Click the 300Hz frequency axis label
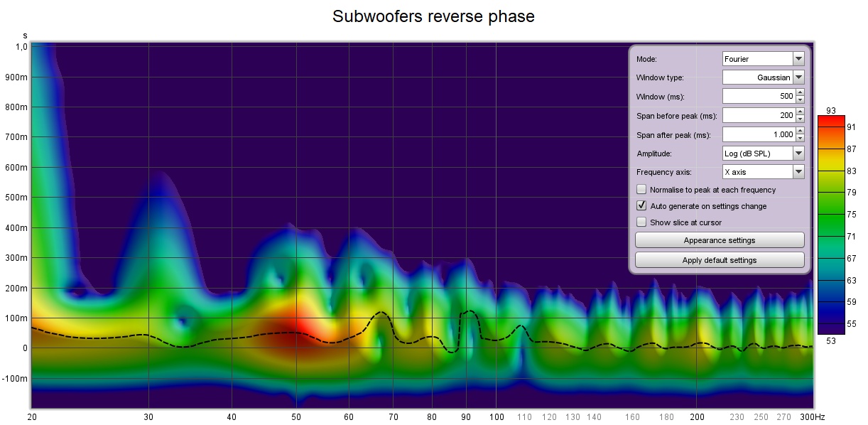868x425 pixels. (x=813, y=416)
